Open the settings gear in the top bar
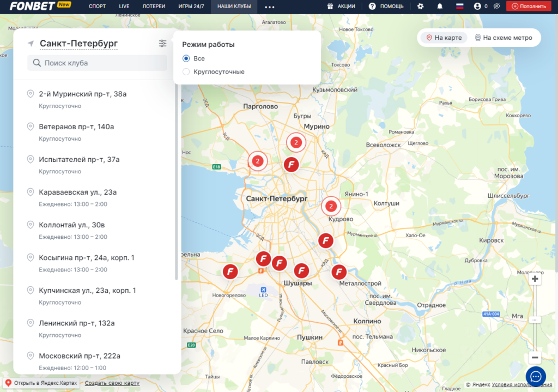Image resolution: width=558 pixels, height=392 pixels. click(x=420, y=6)
